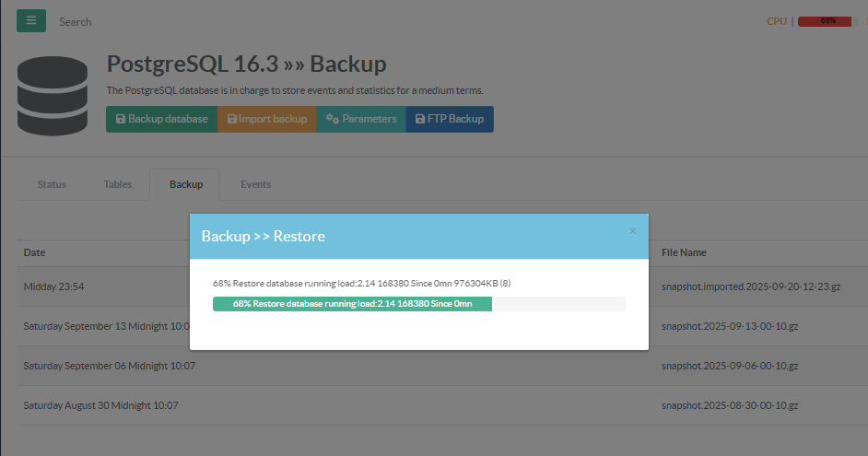Click the gears icon on Parameters
Viewport: 868px width, 456px height.
333,119
